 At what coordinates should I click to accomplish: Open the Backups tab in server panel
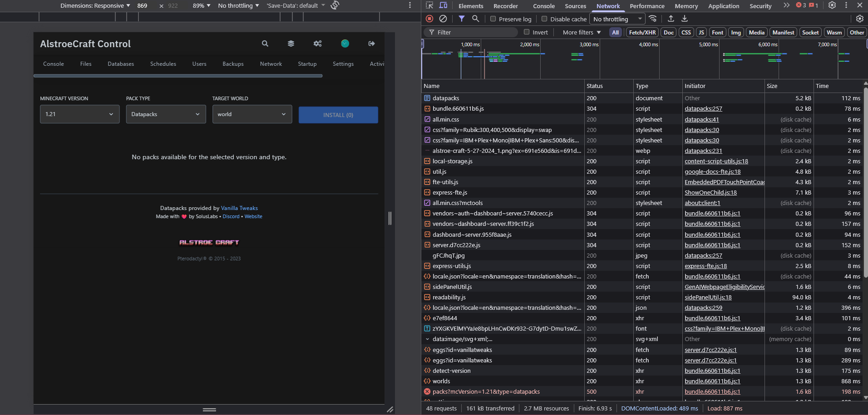(x=233, y=64)
